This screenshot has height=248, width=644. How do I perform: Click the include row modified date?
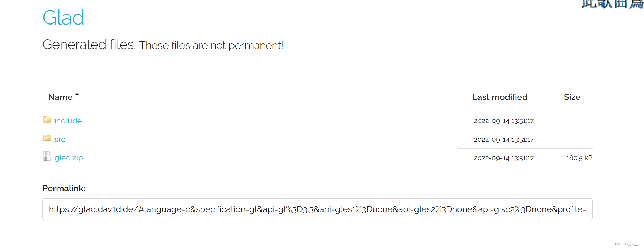click(504, 121)
